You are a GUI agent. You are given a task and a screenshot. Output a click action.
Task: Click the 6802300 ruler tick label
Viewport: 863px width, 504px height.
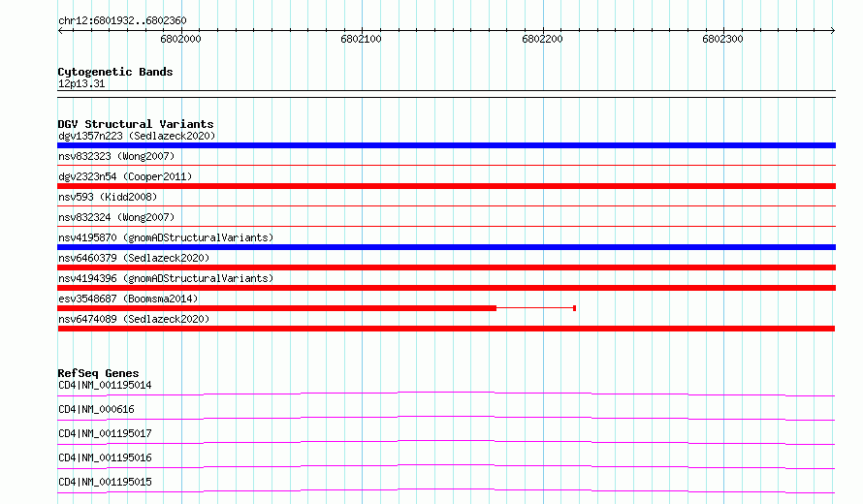pos(722,39)
